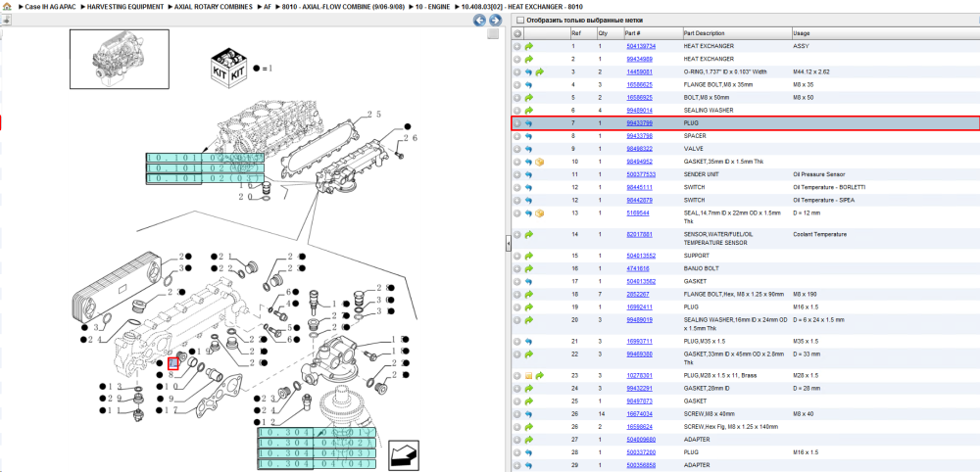Select 'Oil Pressure Sensor' usage text
This screenshot has height=472, width=980.
(x=817, y=175)
